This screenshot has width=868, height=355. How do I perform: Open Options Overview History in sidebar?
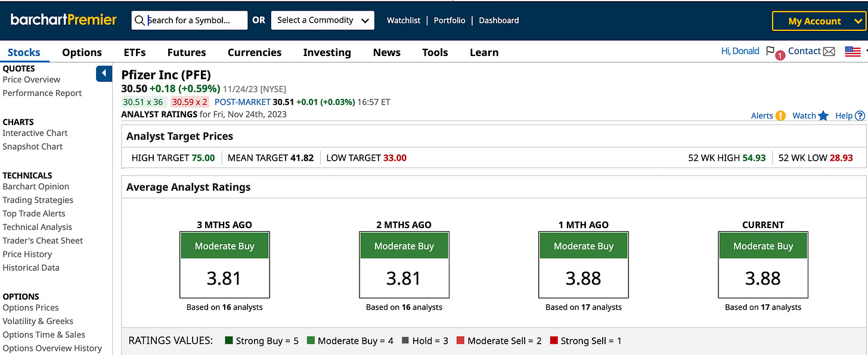click(52, 348)
